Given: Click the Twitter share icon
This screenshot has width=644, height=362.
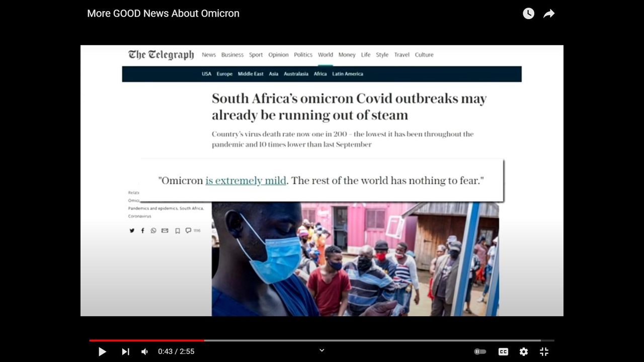Looking at the screenshot, I should point(132,231).
